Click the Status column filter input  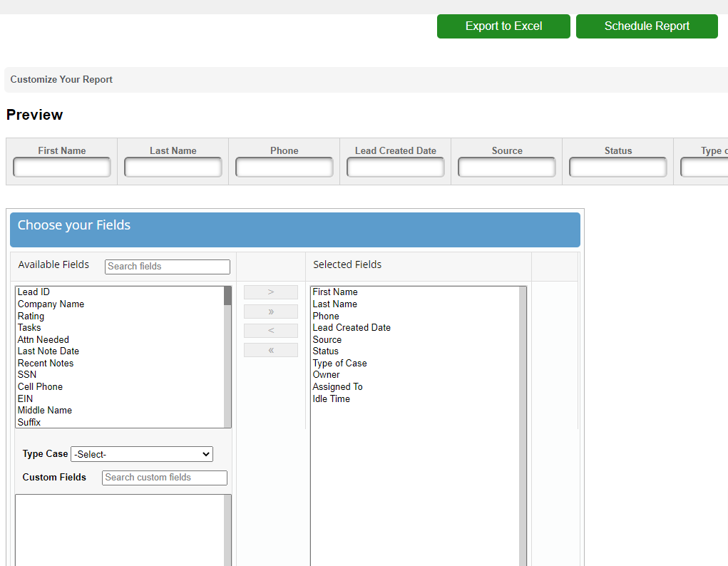[x=617, y=168]
